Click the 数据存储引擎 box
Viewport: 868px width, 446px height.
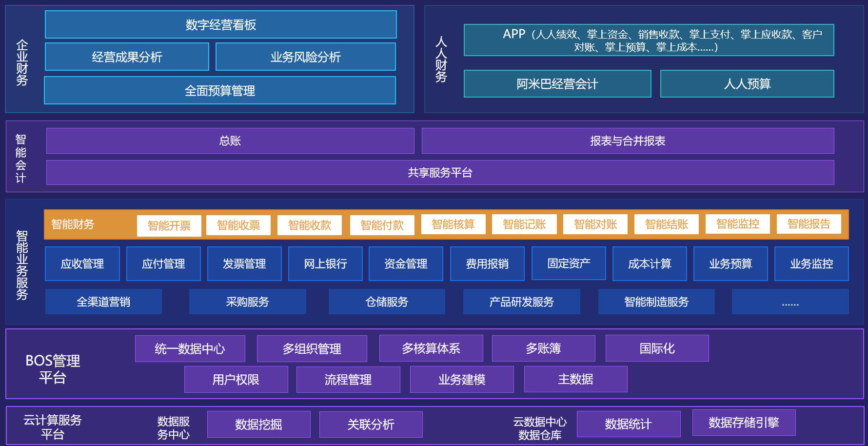[743, 423]
